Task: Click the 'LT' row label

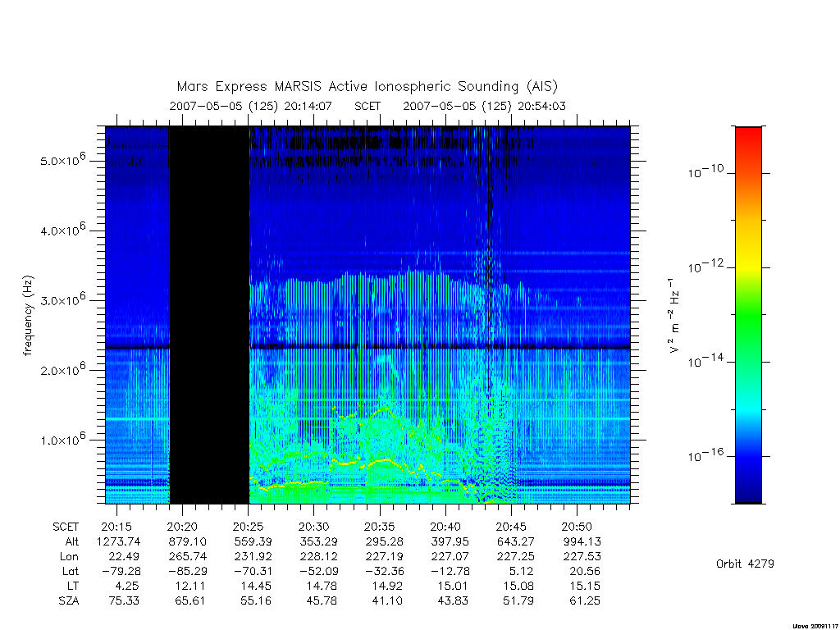Action: (73, 586)
